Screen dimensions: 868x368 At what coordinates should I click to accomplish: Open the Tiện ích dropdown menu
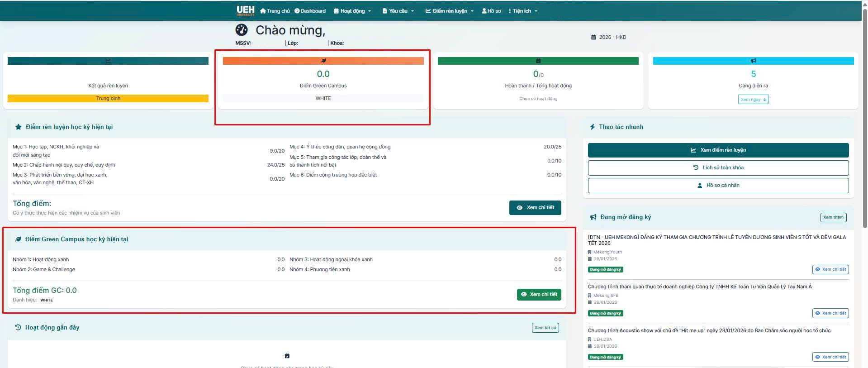(523, 11)
